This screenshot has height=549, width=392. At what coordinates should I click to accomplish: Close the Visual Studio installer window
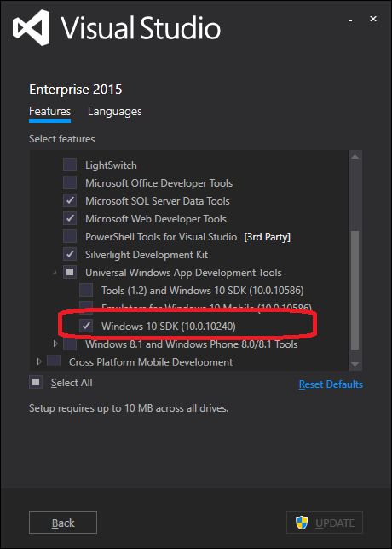pyautogui.click(x=373, y=19)
